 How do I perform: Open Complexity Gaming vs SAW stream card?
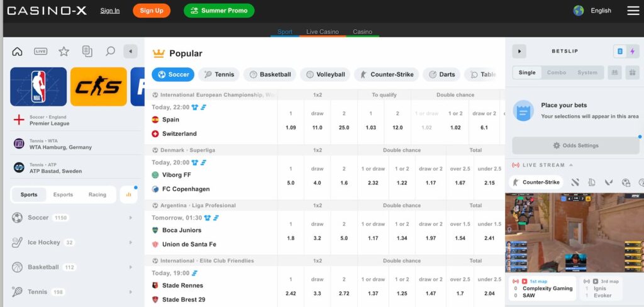[543, 288]
